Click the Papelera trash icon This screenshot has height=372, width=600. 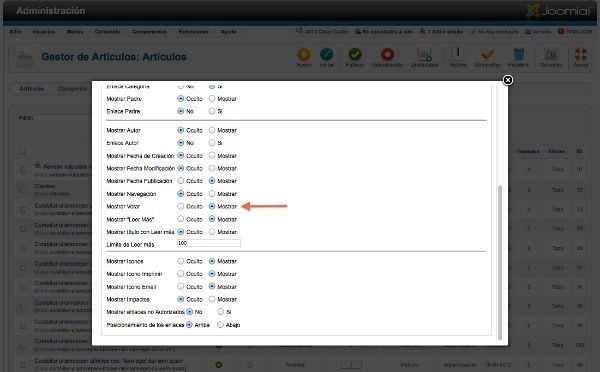tap(518, 54)
